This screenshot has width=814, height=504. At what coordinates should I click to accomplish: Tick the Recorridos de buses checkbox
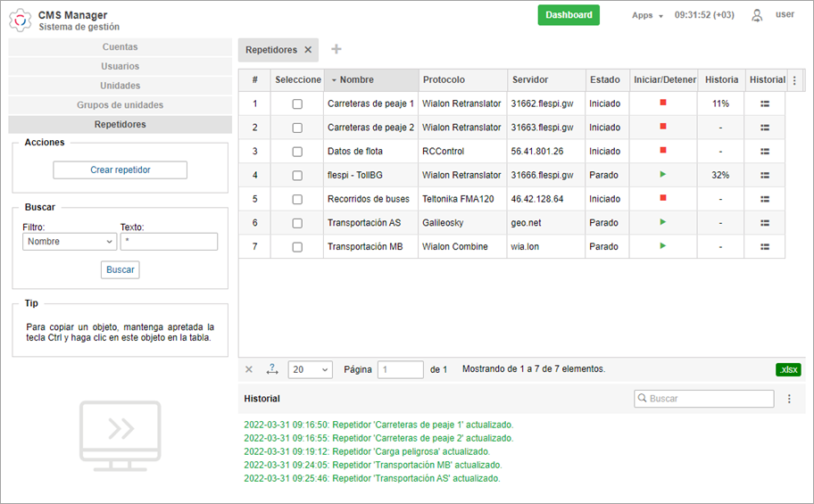pyautogui.click(x=297, y=199)
